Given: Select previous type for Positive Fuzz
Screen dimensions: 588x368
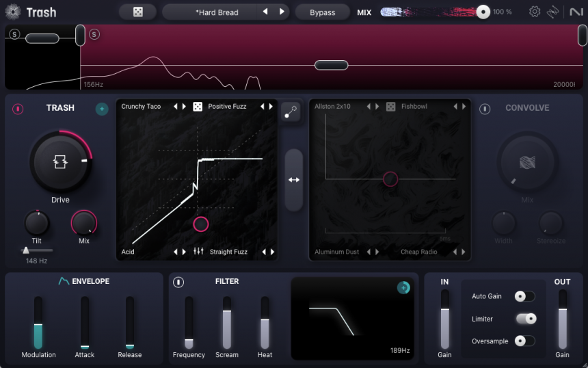Looking at the screenshot, I should click(262, 107).
